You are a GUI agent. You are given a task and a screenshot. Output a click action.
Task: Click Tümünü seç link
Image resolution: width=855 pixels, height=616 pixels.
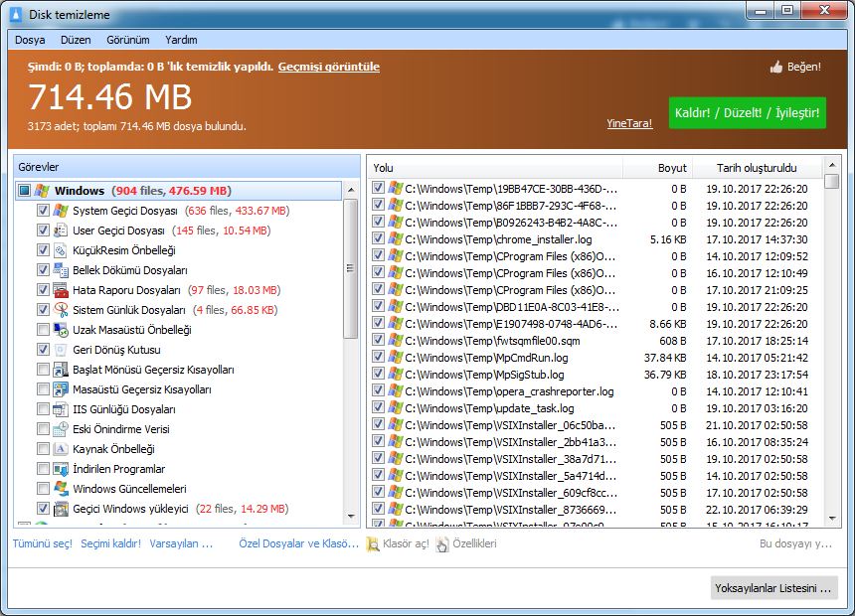(x=43, y=543)
